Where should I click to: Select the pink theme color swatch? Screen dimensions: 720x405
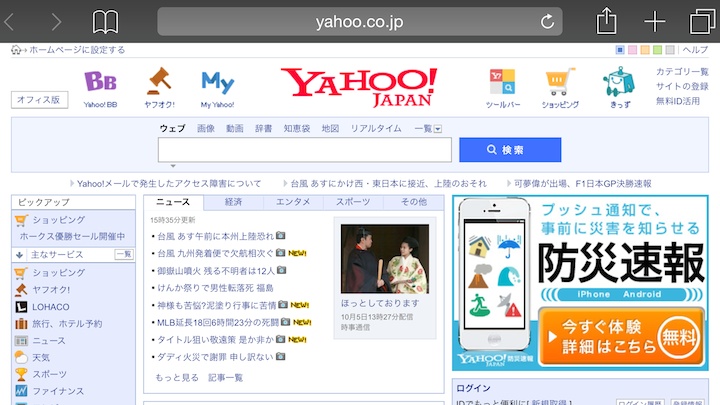point(632,50)
